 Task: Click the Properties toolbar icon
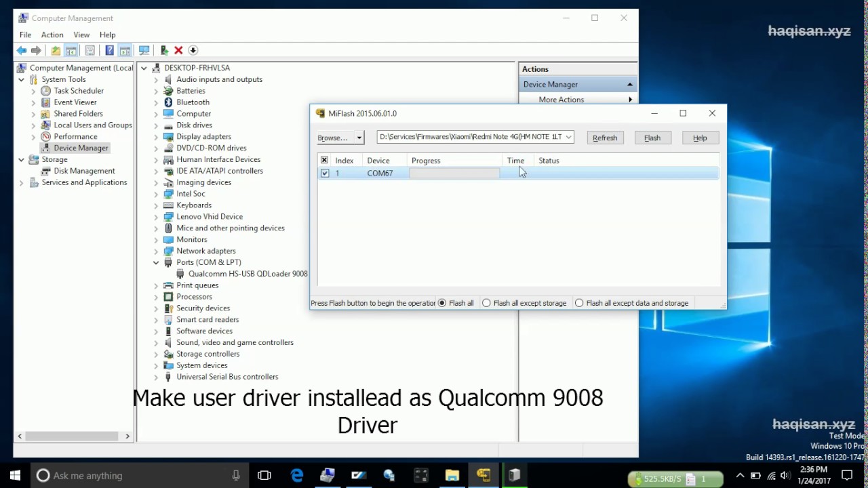tap(90, 50)
